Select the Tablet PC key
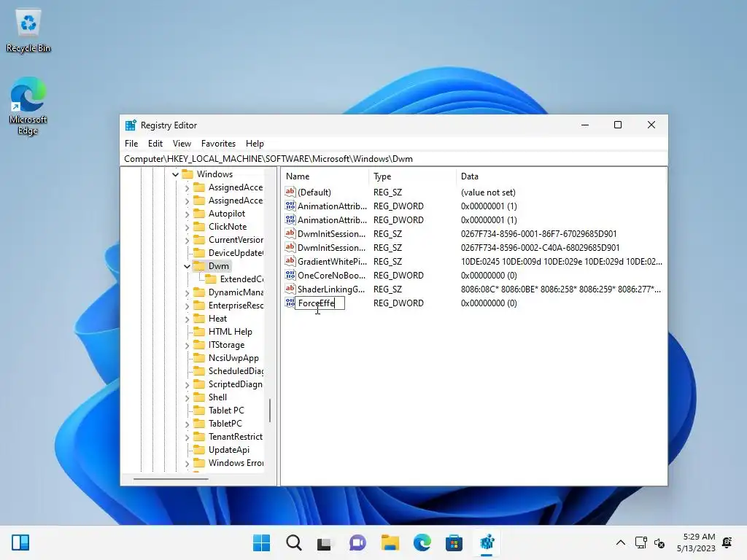The width and height of the screenshot is (747, 560). pos(226,410)
